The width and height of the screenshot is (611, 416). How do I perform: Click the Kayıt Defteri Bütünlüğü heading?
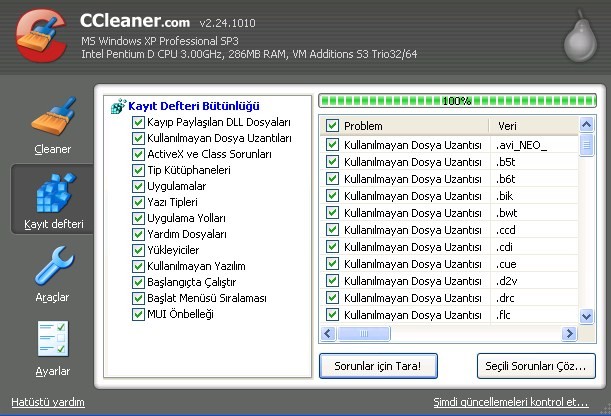coord(194,106)
